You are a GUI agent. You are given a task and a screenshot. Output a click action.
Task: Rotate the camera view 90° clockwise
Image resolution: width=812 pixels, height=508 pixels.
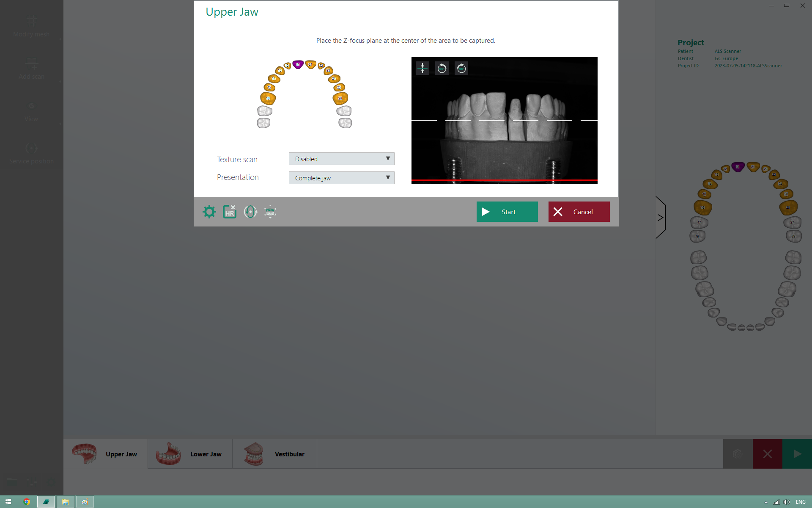(461, 68)
